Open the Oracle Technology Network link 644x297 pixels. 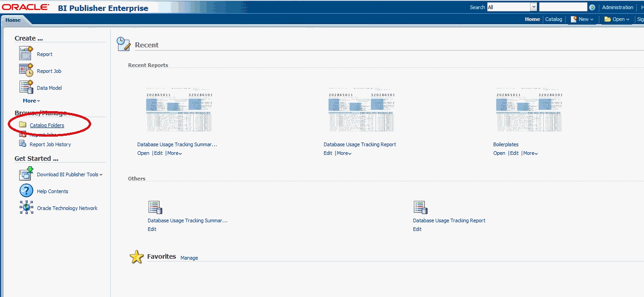[x=67, y=208]
